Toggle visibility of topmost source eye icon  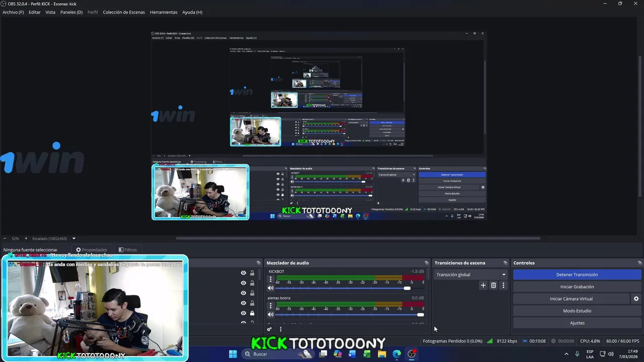tap(244, 273)
